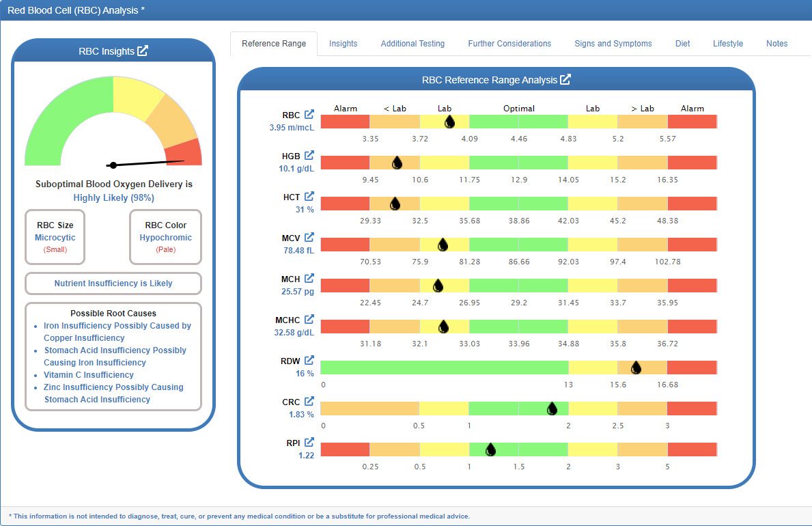The height and width of the screenshot is (526, 812).
Task: Open the MCV popout icon
Action: (311, 237)
